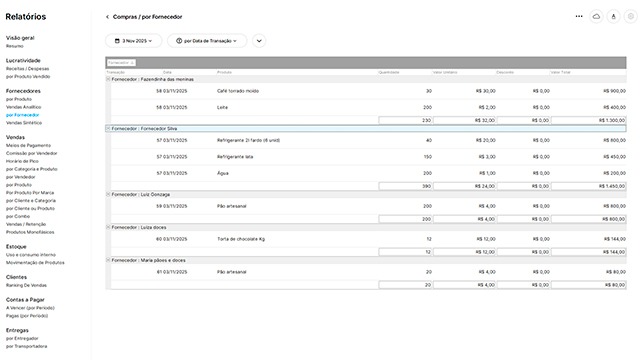The image size is (640, 360).
Task: Open the three-dots more options menu
Action: click(579, 16)
